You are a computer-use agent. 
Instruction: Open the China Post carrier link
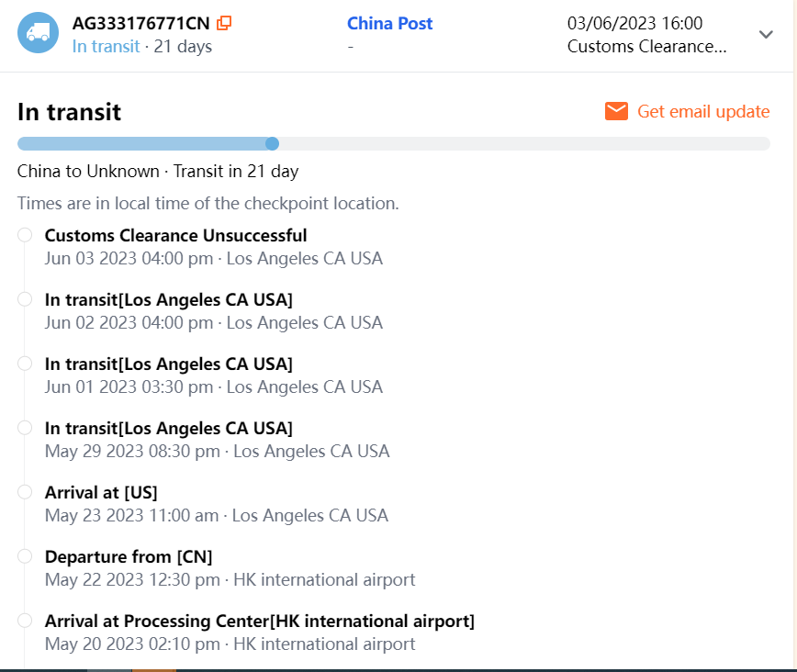click(389, 24)
